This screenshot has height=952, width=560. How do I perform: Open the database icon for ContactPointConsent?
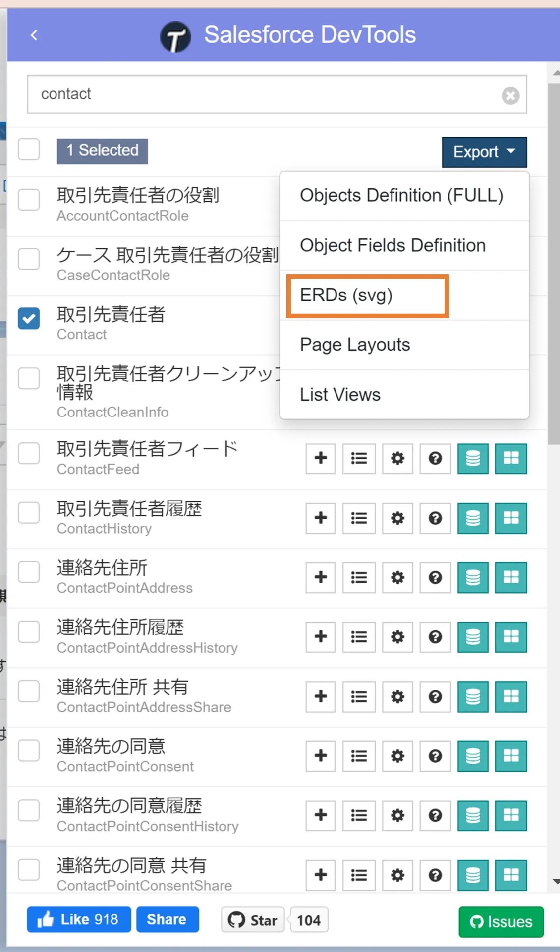pyautogui.click(x=473, y=756)
